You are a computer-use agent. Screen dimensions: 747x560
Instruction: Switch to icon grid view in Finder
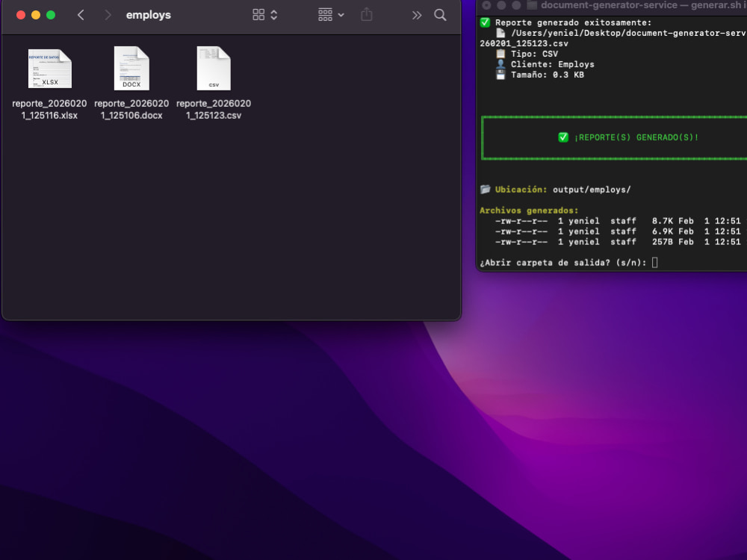(x=258, y=15)
